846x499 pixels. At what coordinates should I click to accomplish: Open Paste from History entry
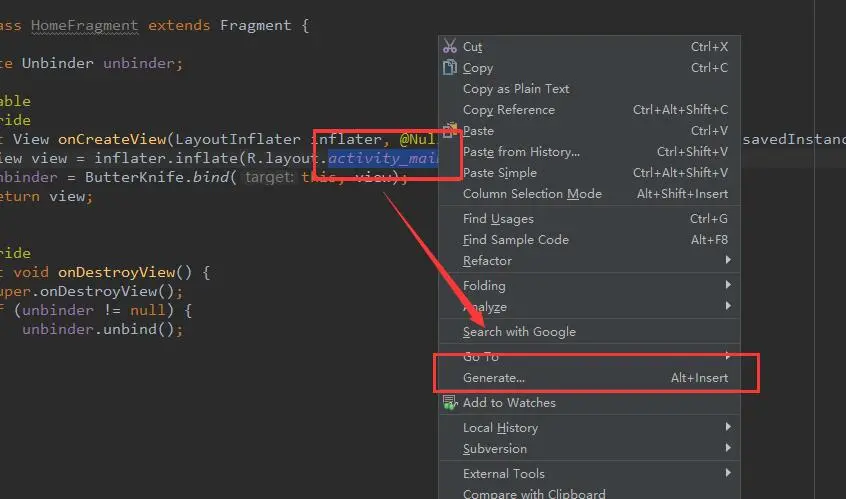point(590,152)
